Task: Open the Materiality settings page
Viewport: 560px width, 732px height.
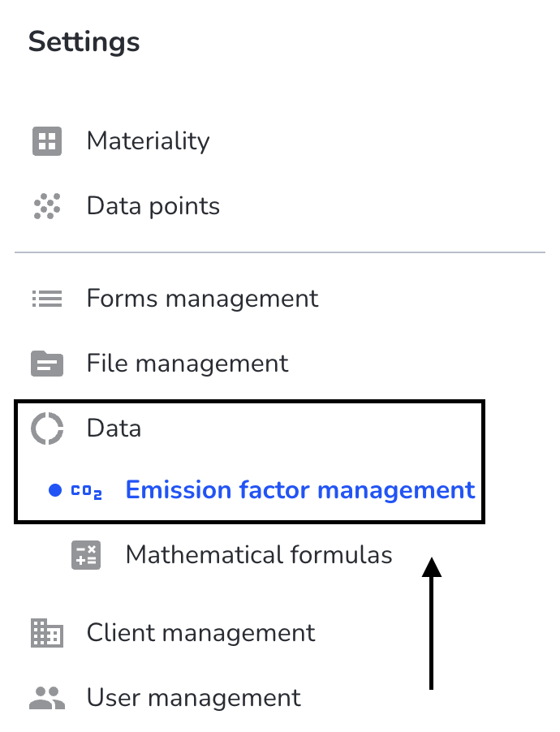Action: 148,141
